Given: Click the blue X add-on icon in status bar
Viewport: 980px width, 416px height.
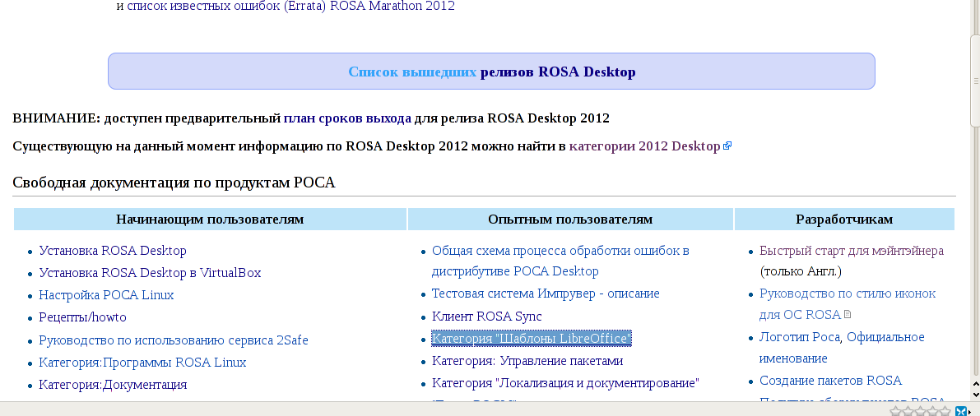Looking at the screenshot, I should click(x=961, y=411).
